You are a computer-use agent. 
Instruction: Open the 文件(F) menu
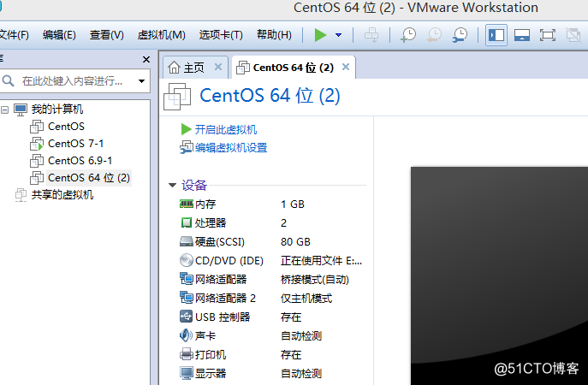[x=14, y=35]
